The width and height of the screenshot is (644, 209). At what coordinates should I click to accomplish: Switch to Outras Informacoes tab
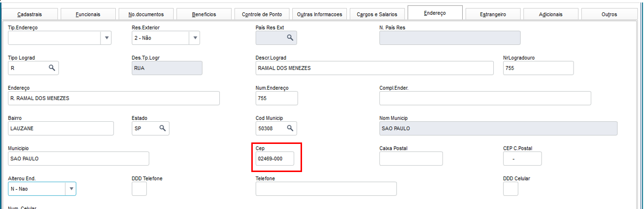pos(320,14)
